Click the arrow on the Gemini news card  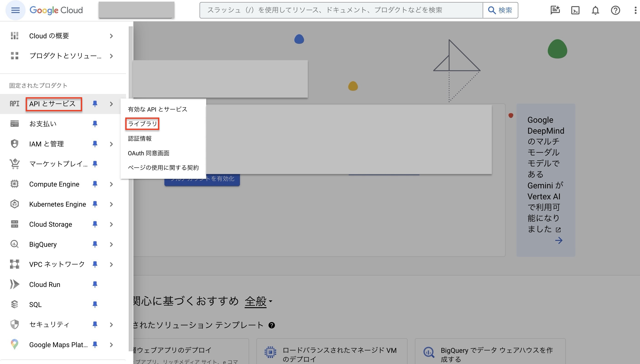[558, 240]
